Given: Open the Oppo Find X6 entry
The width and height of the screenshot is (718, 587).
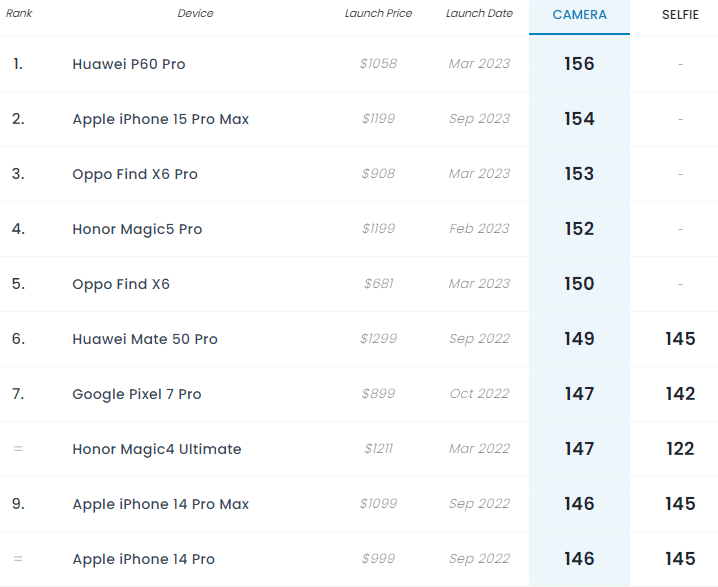Looking at the screenshot, I should pyautogui.click(x=121, y=284).
